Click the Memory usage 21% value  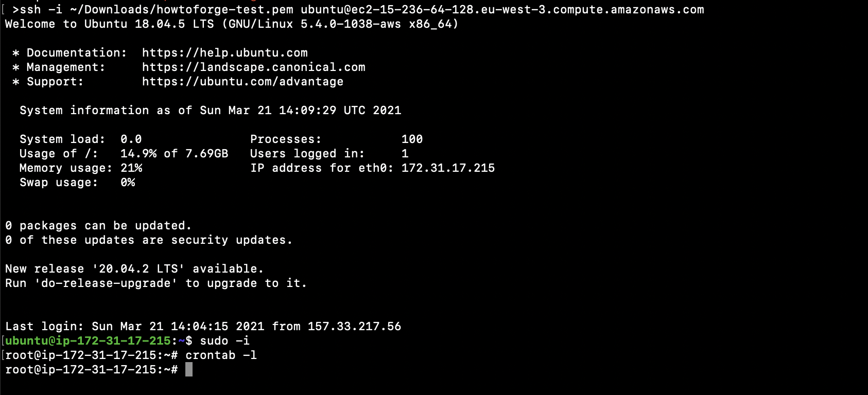[131, 168]
